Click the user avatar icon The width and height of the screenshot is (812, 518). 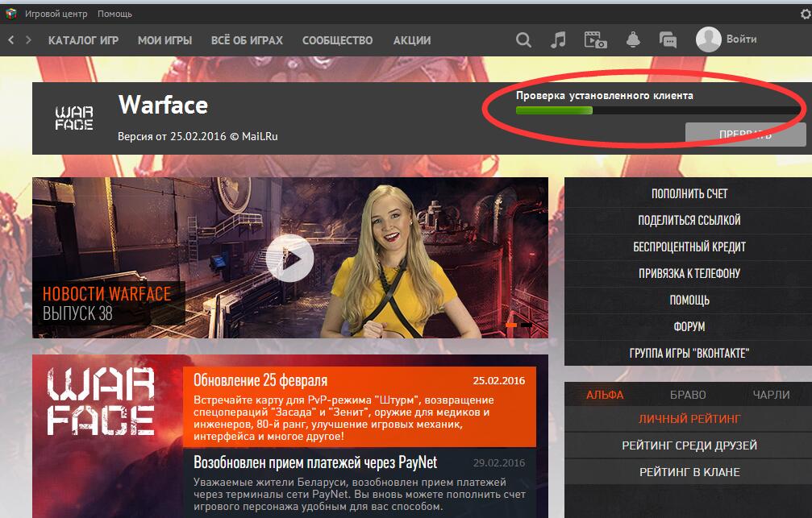click(x=709, y=39)
